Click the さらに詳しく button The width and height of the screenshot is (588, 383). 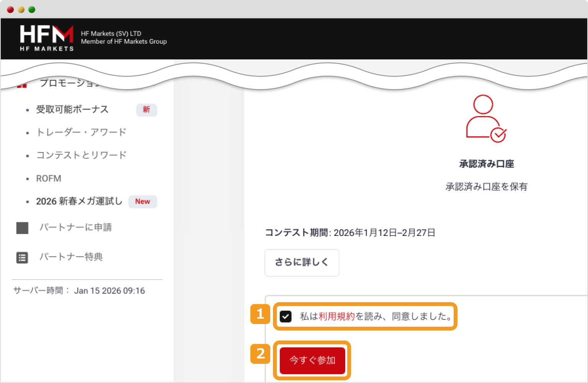[302, 263]
